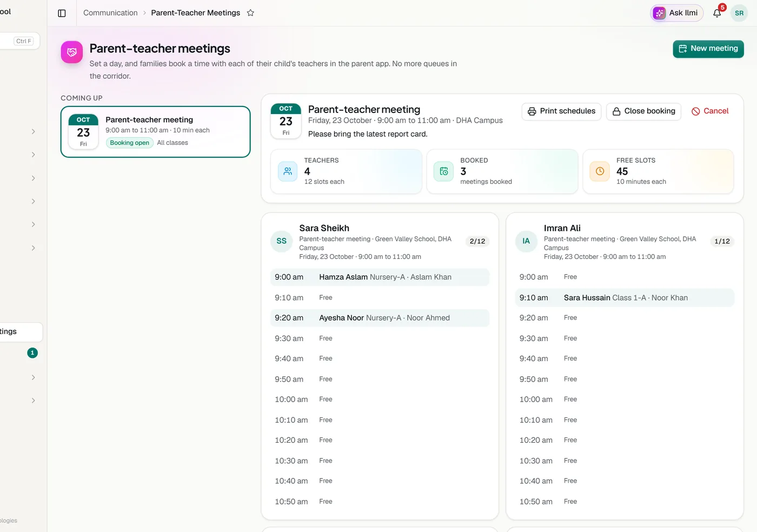The height and width of the screenshot is (532, 757).
Task: Toggle the sidebar panel icon
Action: (x=62, y=13)
